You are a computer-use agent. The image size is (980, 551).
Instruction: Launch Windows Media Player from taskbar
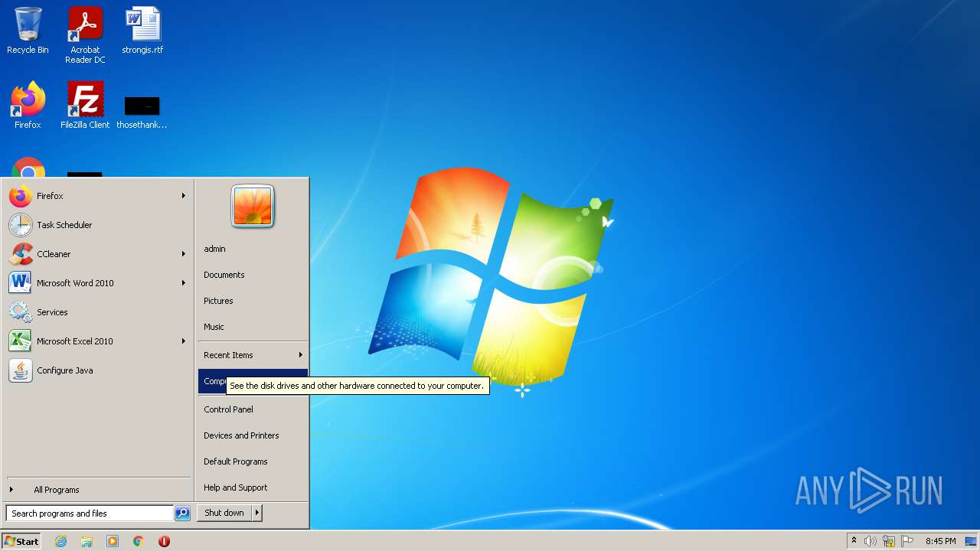pyautogui.click(x=113, y=541)
